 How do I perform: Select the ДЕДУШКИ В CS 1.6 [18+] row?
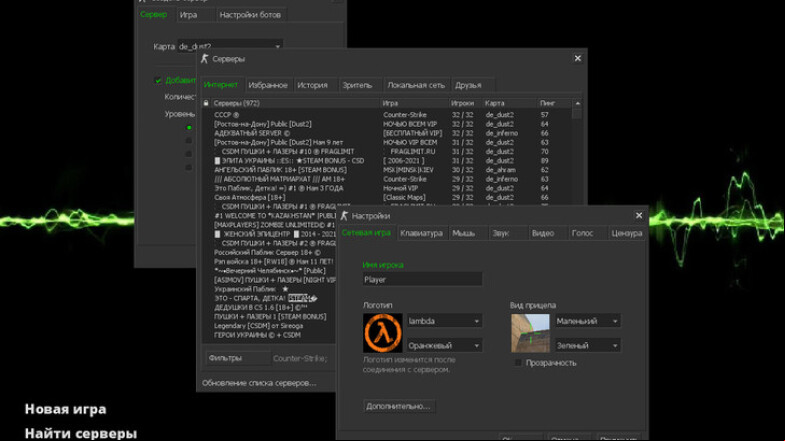point(269,307)
